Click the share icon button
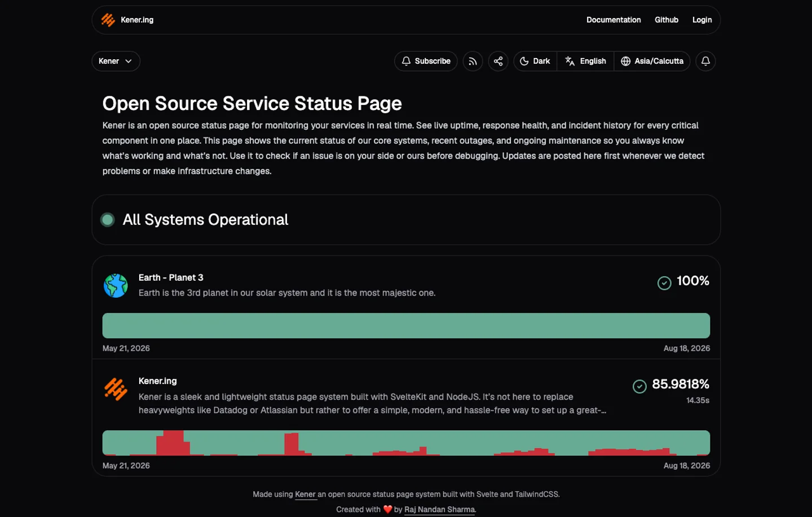Screen dimensions: 812x517 tap(498, 61)
